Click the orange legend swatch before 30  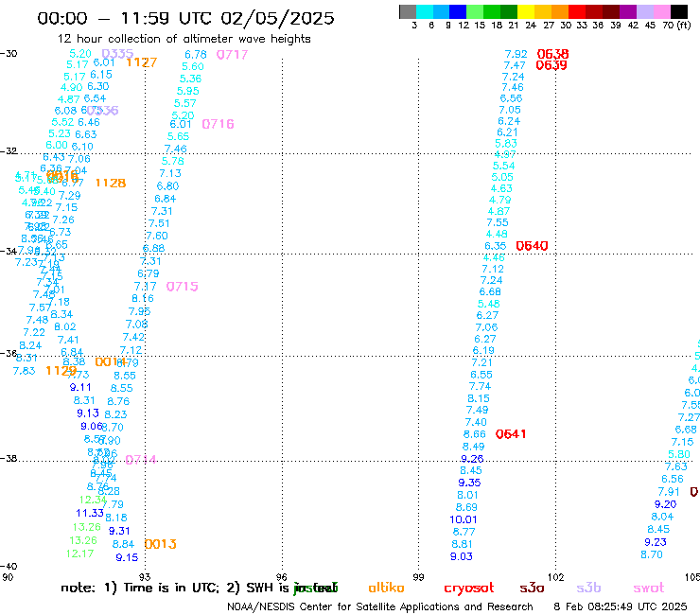(x=559, y=11)
